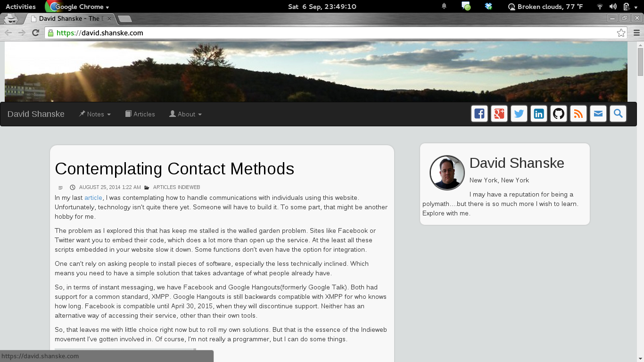Screen dimensions: 644x362
Task: Open the Google Plus profile icon
Action: click(x=499, y=114)
